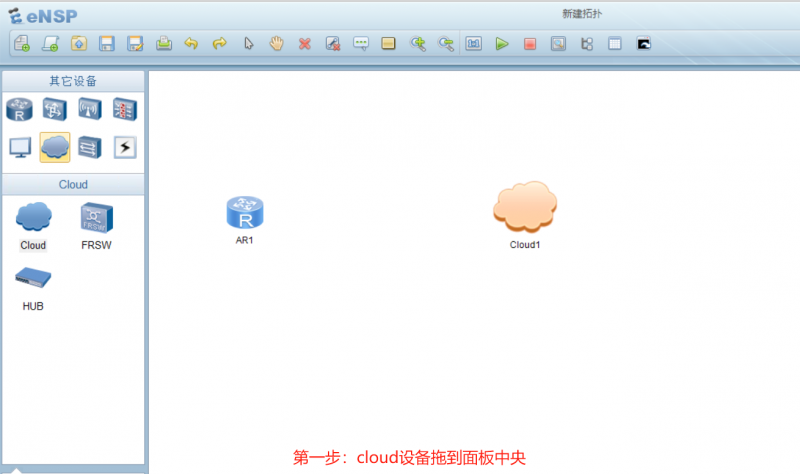Open the command line console icon
Screen dimensions: 800x474
(x=644, y=44)
